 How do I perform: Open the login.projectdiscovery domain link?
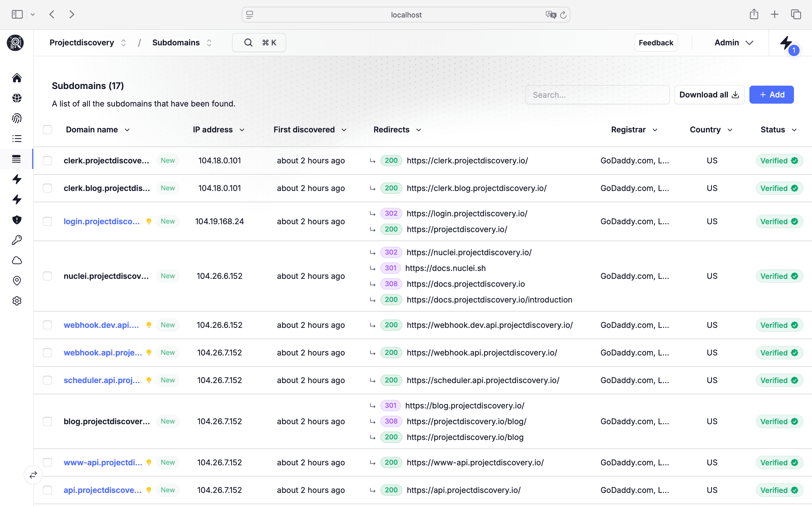click(102, 221)
